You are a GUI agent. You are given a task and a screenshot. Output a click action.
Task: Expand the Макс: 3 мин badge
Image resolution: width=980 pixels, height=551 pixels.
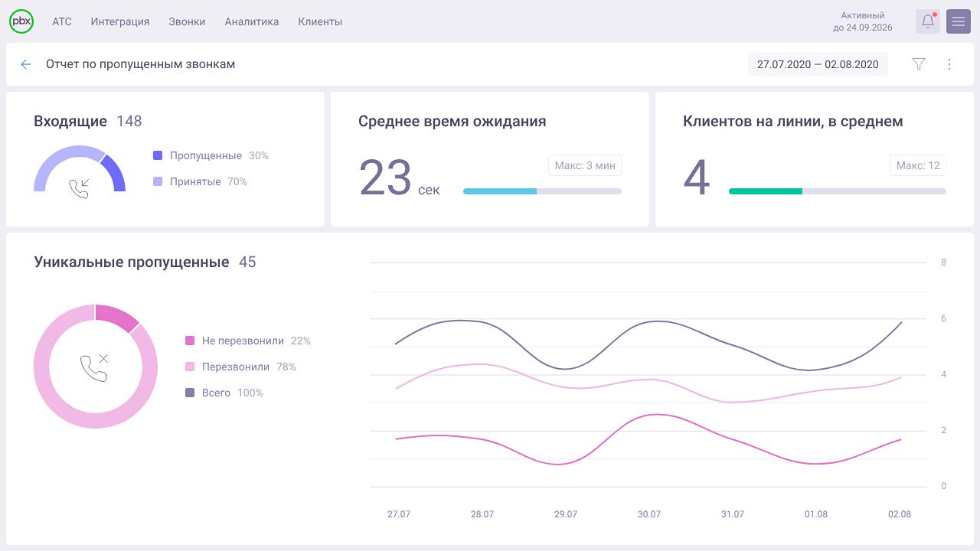coord(584,165)
